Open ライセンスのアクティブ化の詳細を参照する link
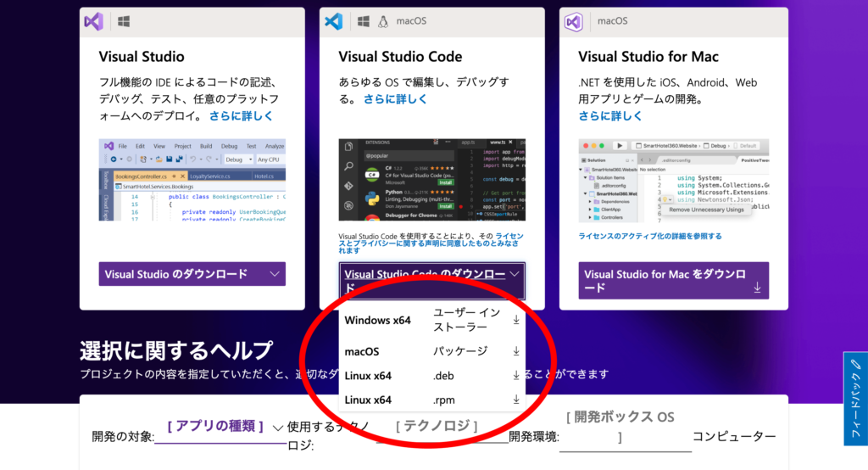Image resolution: width=868 pixels, height=470 pixels. pyautogui.click(x=650, y=236)
